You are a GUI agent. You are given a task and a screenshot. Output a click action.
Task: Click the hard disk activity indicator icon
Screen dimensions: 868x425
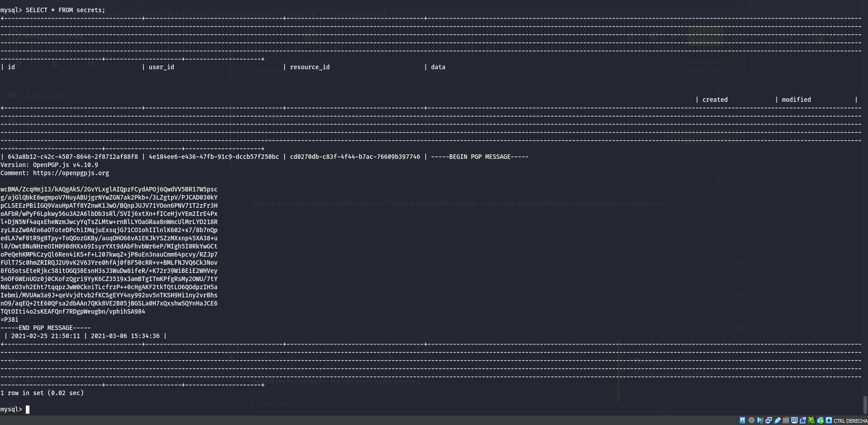point(742,420)
